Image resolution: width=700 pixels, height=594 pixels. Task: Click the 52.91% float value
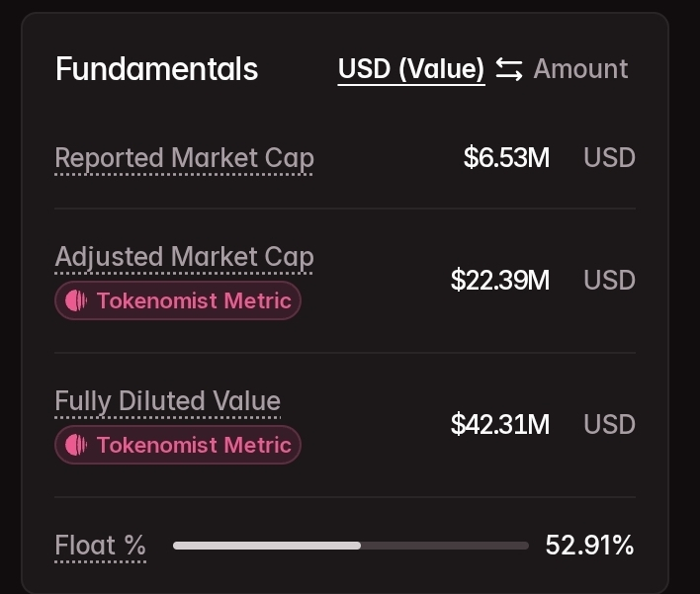click(x=589, y=545)
